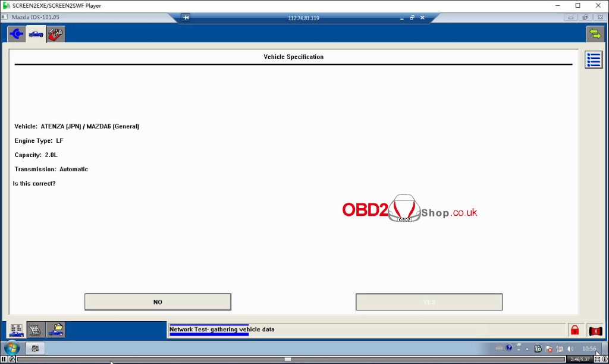Click the volume speaker tray icon
The width and height of the screenshot is (609, 364).
point(570,349)
